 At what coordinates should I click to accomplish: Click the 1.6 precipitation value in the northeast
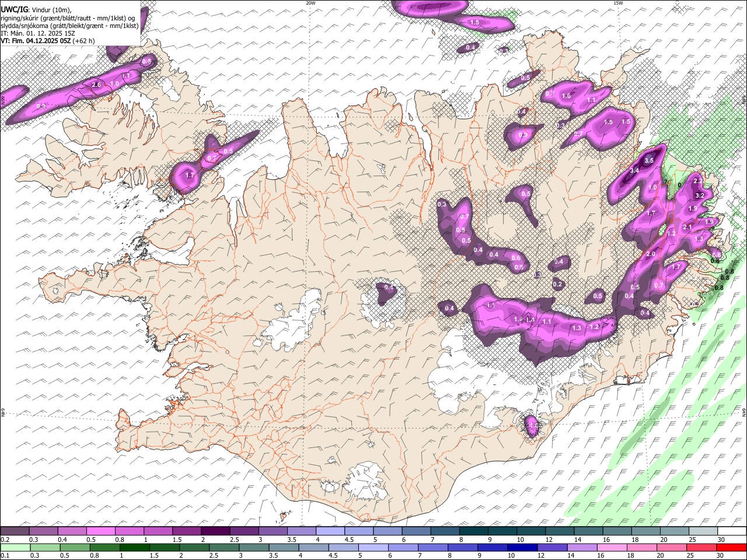[566, 96]
